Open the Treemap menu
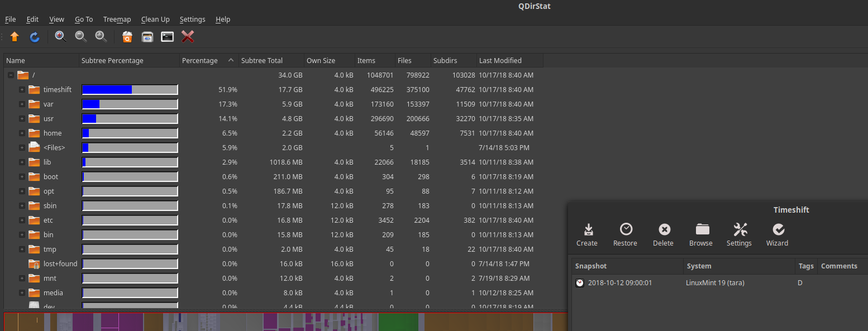Screen dimensions: 868x331 [x=117, y=19]
